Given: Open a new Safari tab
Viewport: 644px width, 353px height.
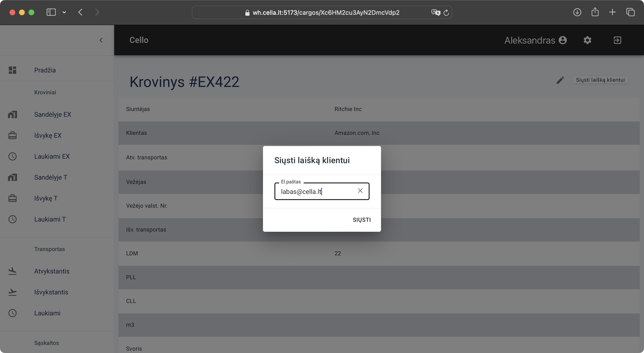Looking at the screenshot, I should click(612, 12).
